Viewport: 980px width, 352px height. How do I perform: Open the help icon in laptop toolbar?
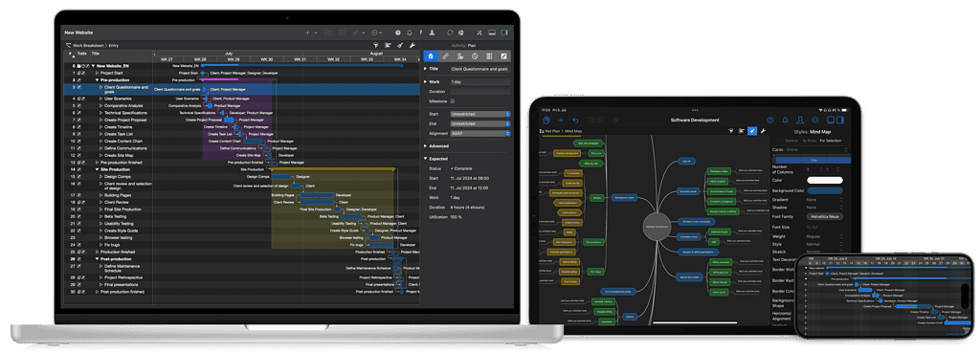[398, 33]
